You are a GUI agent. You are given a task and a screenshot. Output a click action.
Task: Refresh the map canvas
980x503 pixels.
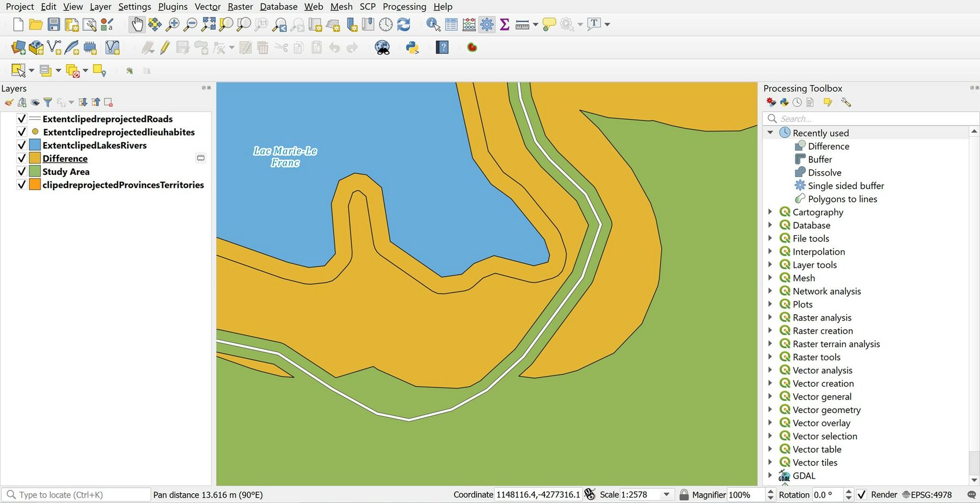coord(403,24)
